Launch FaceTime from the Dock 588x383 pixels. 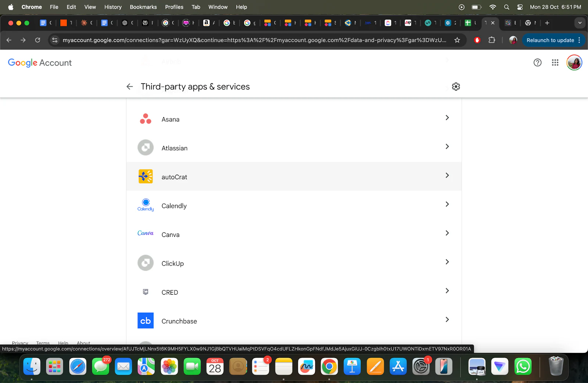[192, 366]
